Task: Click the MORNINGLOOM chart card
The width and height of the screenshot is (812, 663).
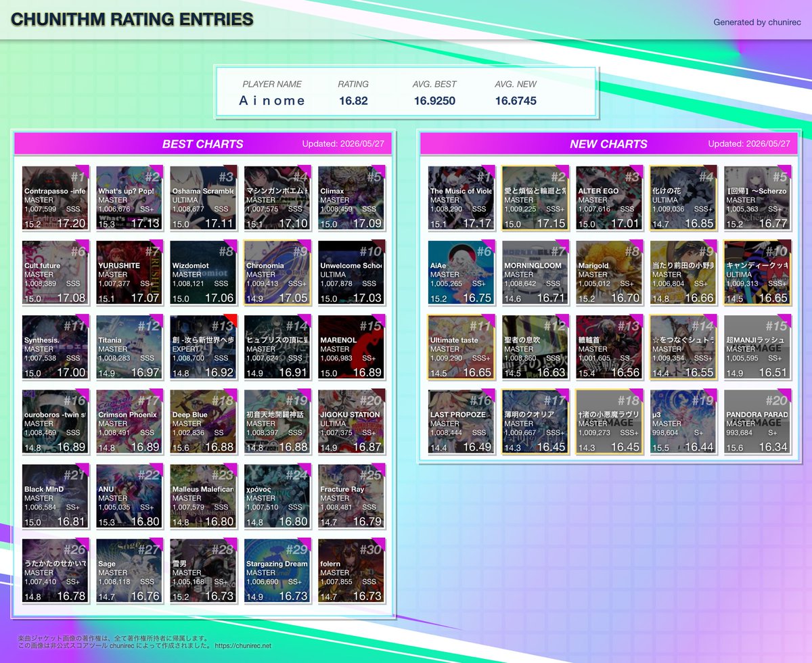Action: pos(535,273)
